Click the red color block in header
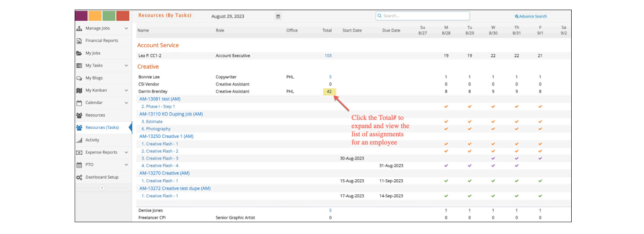Image resolution: width=644 pixels, height=234 pixels. 123,16
